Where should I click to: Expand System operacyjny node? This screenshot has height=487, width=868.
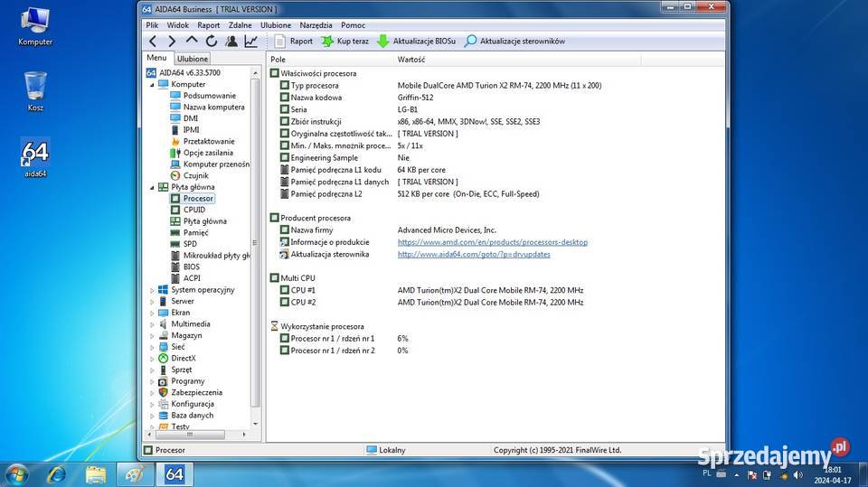(x=152, y=290)
